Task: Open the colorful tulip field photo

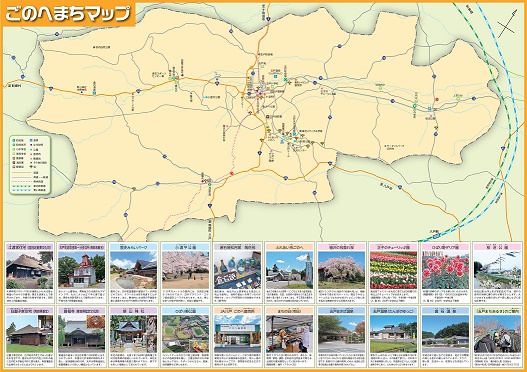Action: (x=393, y=270)
